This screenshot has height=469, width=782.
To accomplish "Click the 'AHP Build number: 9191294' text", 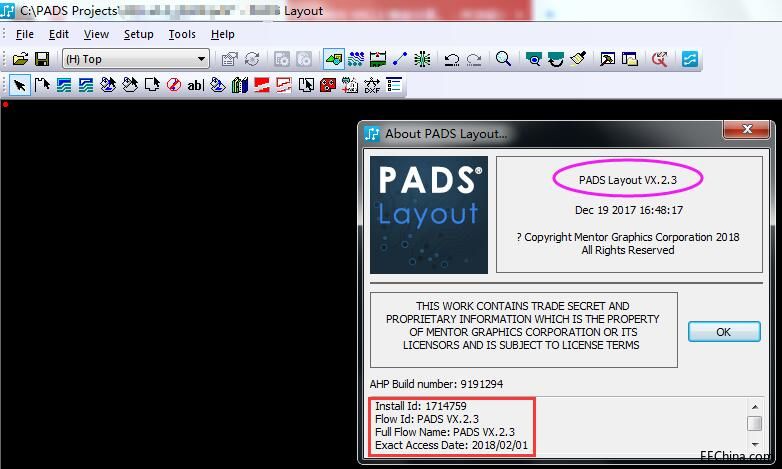I will click(436, 384).
